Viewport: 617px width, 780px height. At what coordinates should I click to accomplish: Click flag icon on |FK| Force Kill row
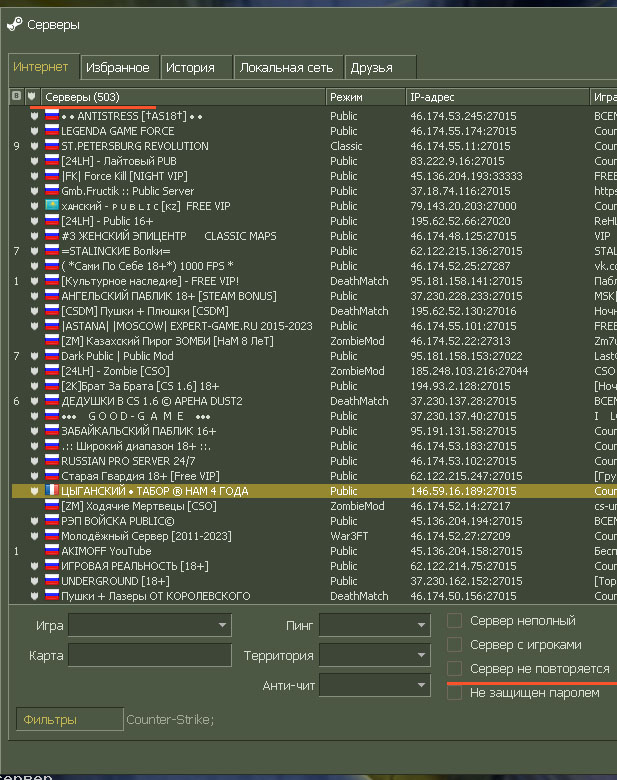tap(52, 176)
